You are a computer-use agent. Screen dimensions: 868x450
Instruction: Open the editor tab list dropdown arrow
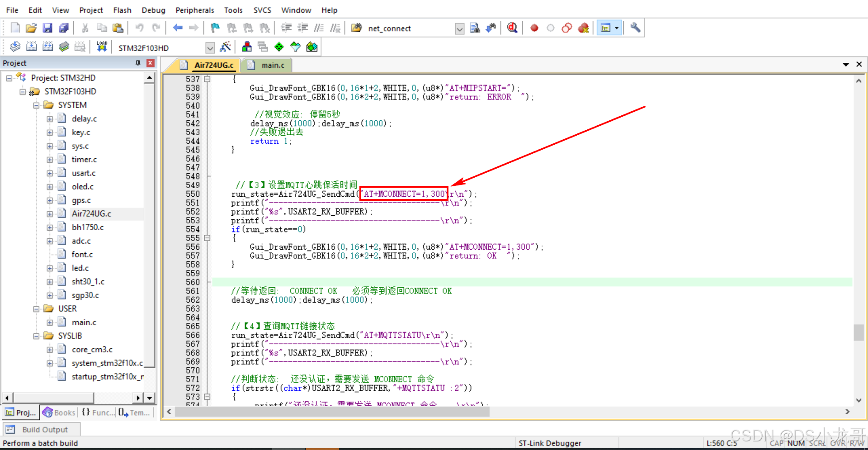coord(845,65)
